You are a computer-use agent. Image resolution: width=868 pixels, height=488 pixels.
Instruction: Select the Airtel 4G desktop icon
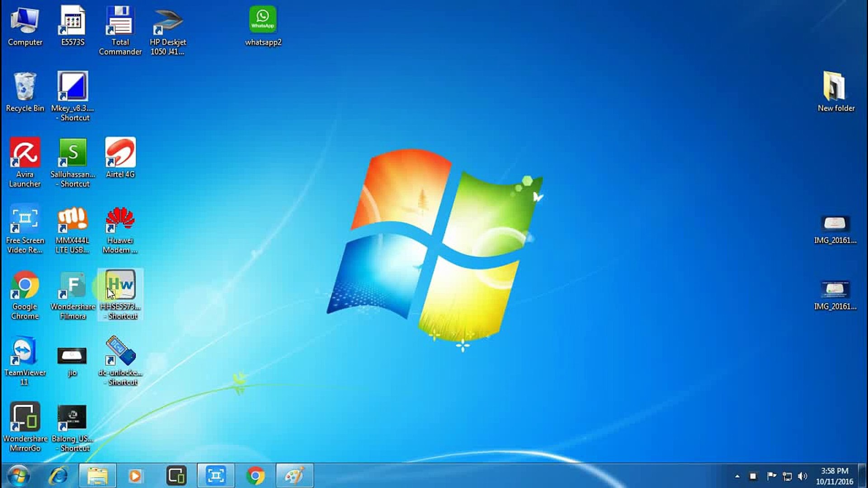click(120, 154)
